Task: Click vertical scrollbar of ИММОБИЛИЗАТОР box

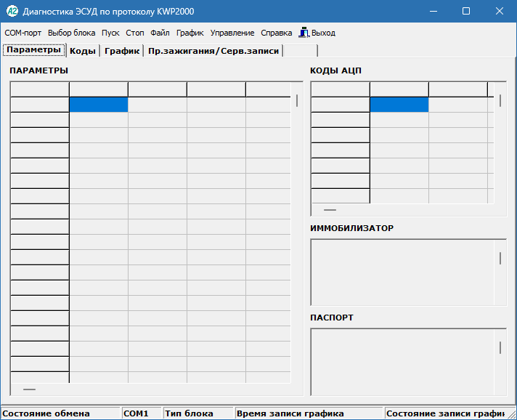Action: (x=500, y=272)
